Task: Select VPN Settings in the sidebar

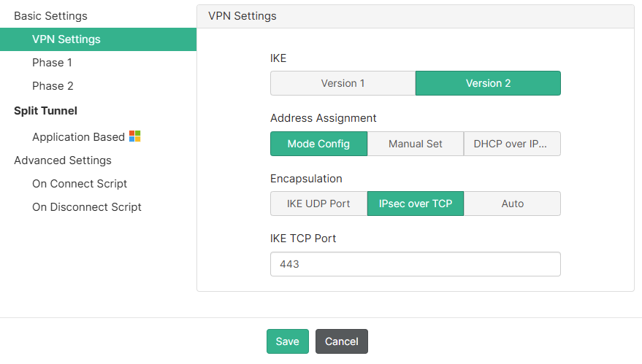Action: coord(66,39)
